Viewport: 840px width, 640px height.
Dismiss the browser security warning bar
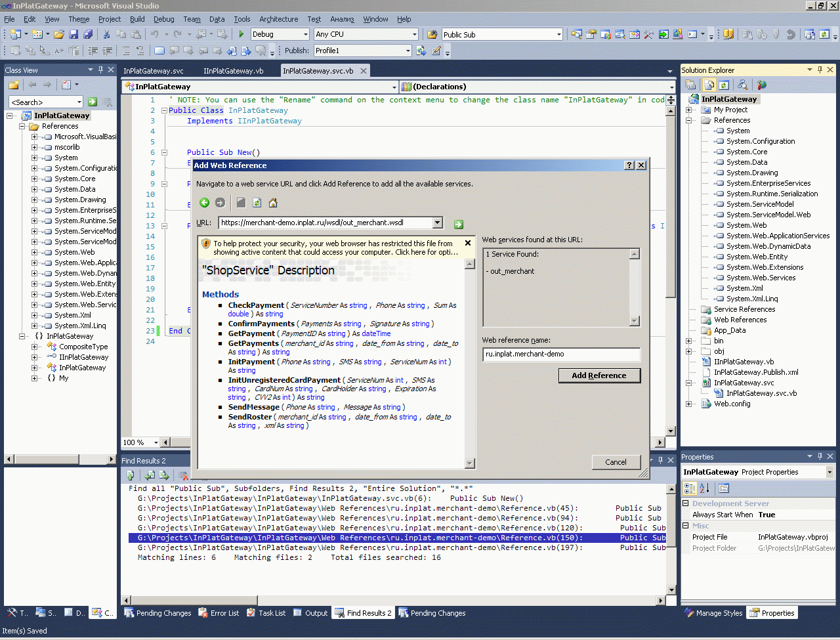pos(468,243)
